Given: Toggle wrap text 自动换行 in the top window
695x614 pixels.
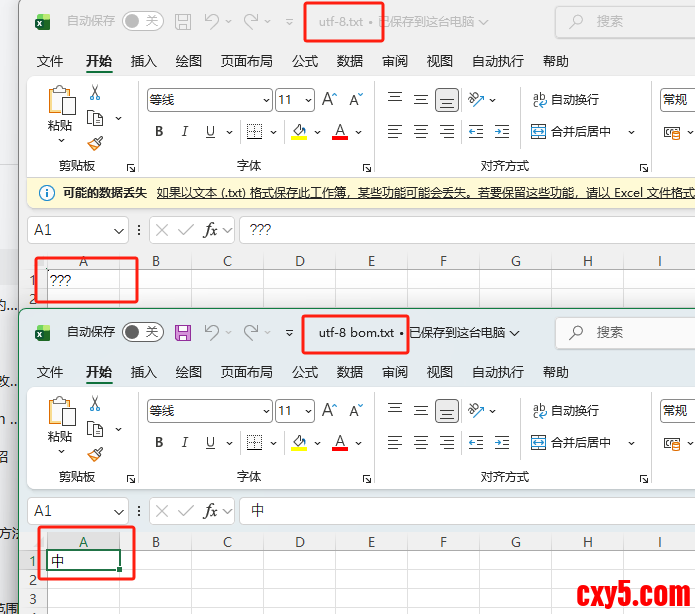Looking at the screenshot, I should (566, 100).
